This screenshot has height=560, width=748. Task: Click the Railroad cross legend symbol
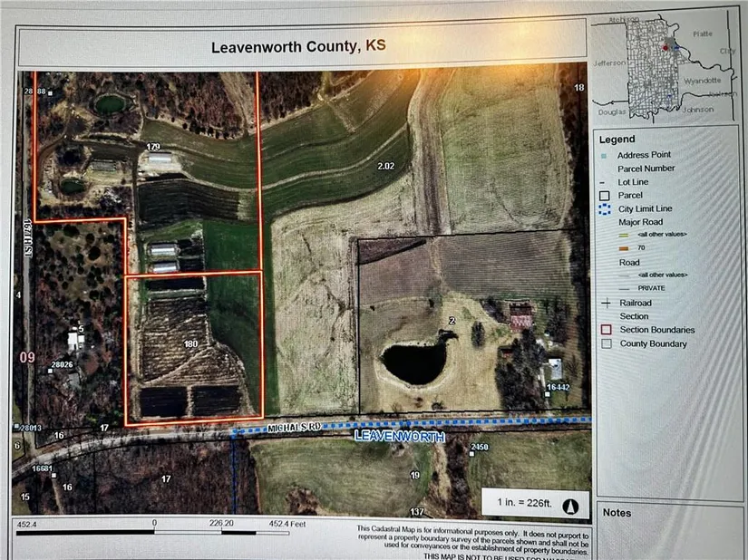(605, 303)
